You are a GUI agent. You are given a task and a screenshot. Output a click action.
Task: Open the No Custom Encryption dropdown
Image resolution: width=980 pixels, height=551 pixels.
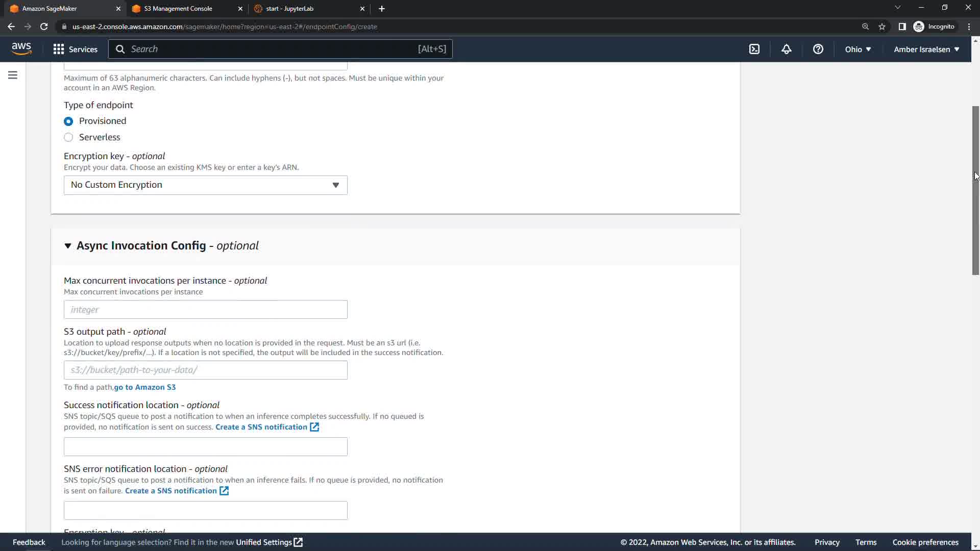[x=205, y=185]
